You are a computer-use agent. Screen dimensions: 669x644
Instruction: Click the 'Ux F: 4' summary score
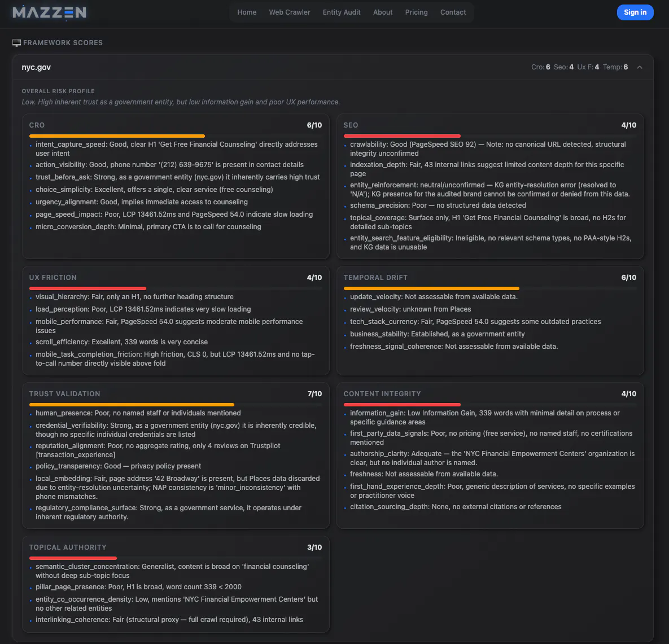click(x=588, y=67)
